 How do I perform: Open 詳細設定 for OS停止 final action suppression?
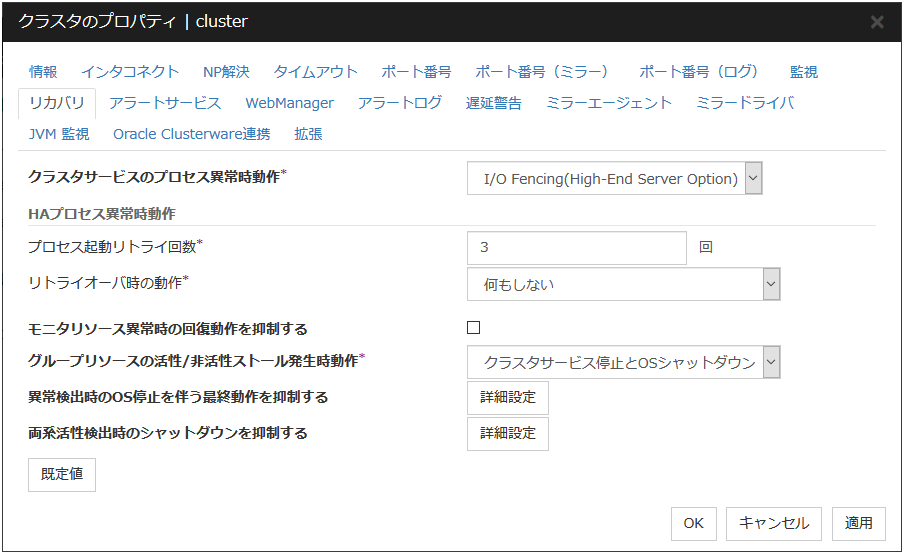pyautogui.click(x=507, y=397)
